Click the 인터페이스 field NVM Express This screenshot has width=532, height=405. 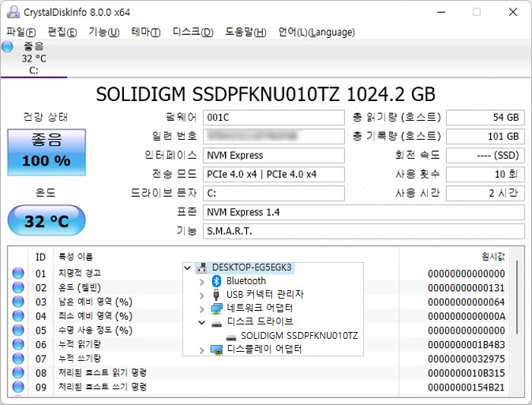point(274,155)
